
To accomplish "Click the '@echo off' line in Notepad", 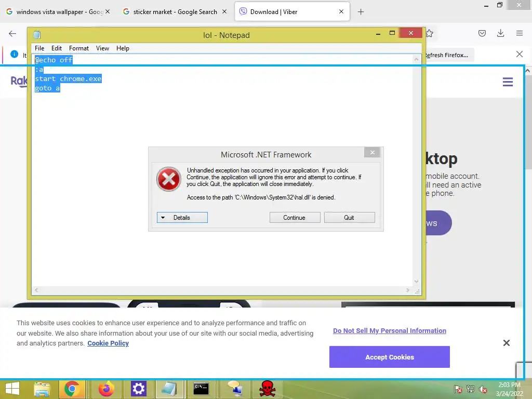I will (54, 60).
